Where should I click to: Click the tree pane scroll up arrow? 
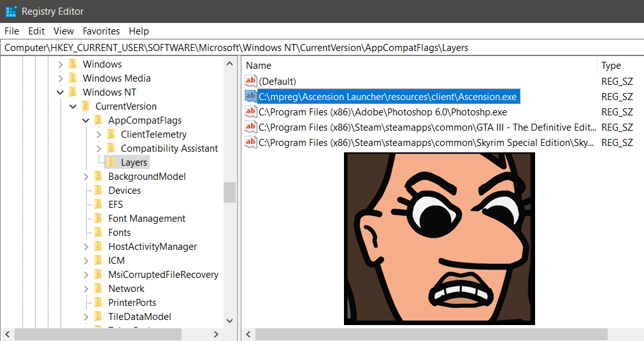pos(229,64)
